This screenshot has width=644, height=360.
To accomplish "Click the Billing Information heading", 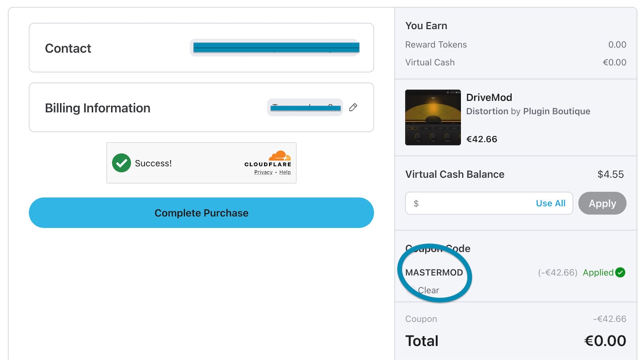I will click(98, 108).
